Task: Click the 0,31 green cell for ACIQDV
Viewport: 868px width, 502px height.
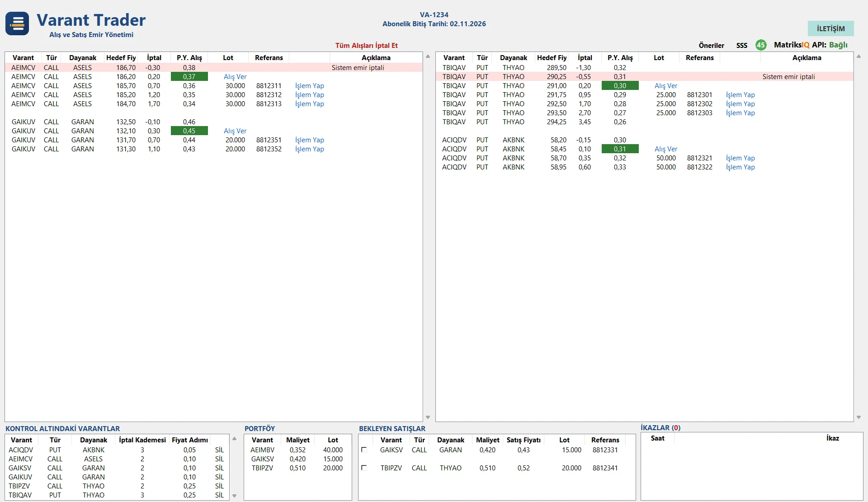Action: 620,149
